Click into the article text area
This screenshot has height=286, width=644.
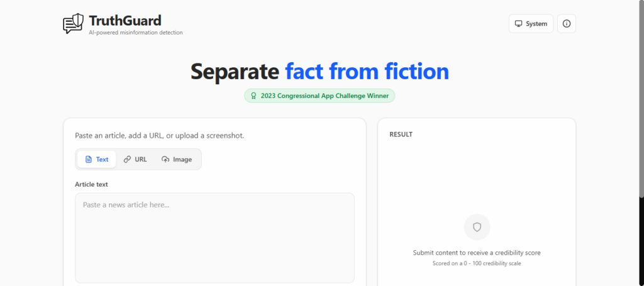(214, 238)
